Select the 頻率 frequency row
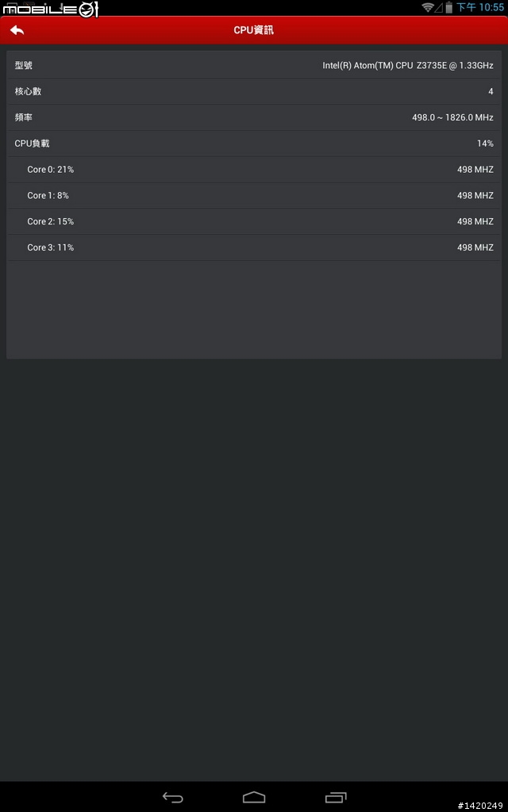The width and height of the screenshot is (508, 812). click(x=254, y=117)
